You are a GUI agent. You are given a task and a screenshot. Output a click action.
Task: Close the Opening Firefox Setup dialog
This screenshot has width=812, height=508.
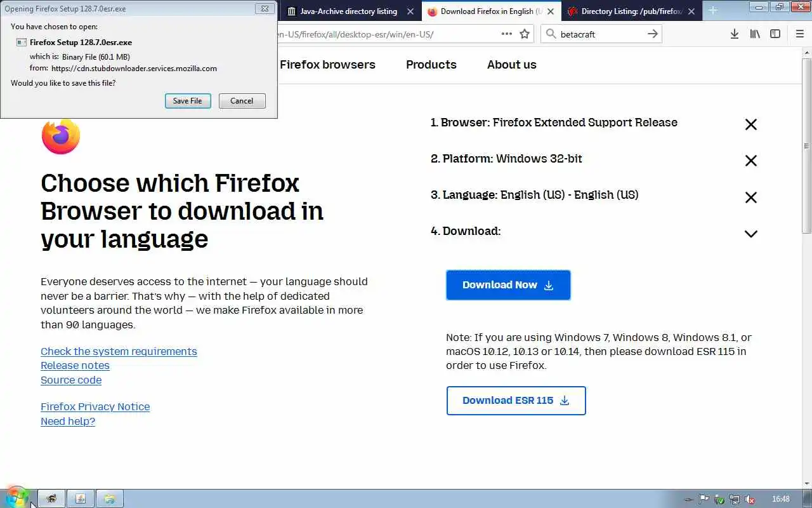pyautogui.click(x=266, y=9)
